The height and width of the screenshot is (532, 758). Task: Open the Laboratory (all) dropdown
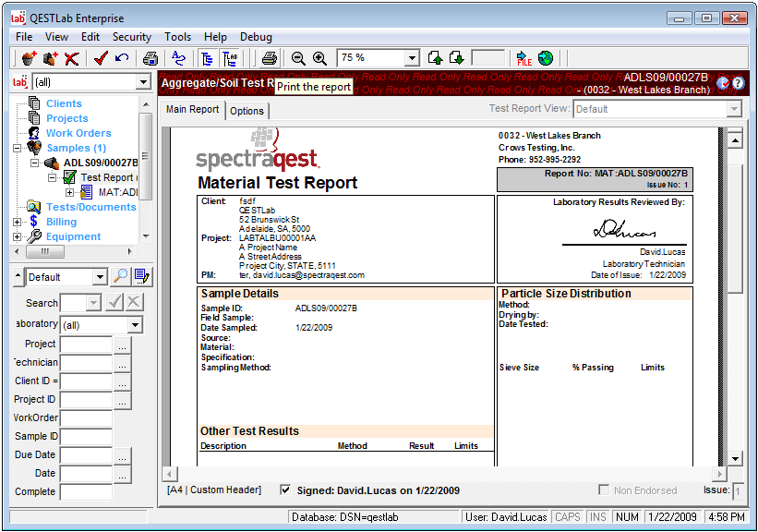(135, 325)
